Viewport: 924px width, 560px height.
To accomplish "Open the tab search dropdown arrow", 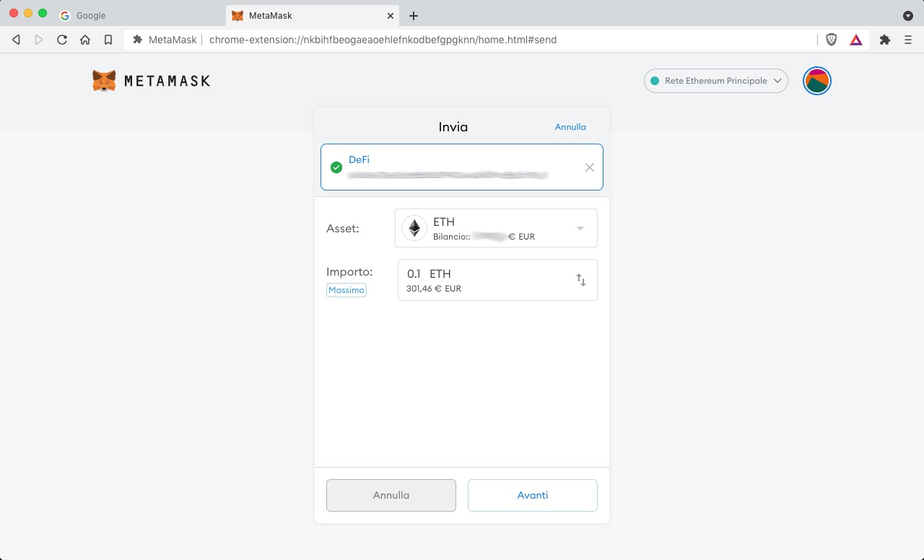I will [908, 15].
